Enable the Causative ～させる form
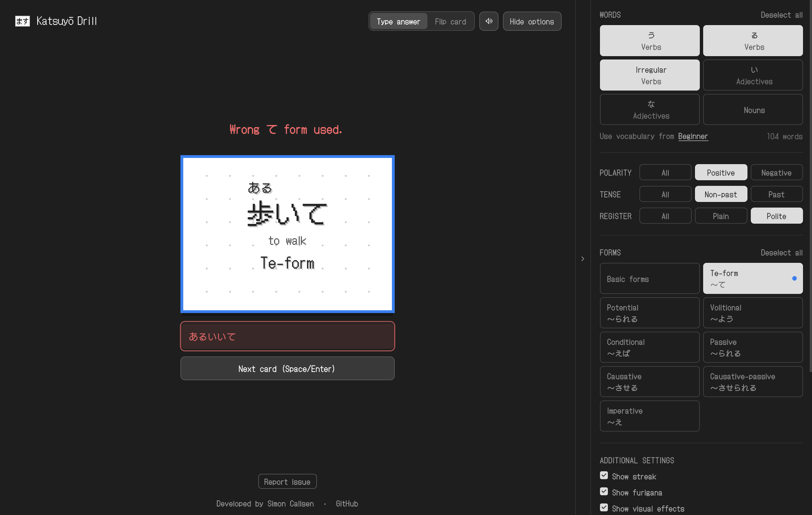812x515 pixels. click(x=650, y=382)
